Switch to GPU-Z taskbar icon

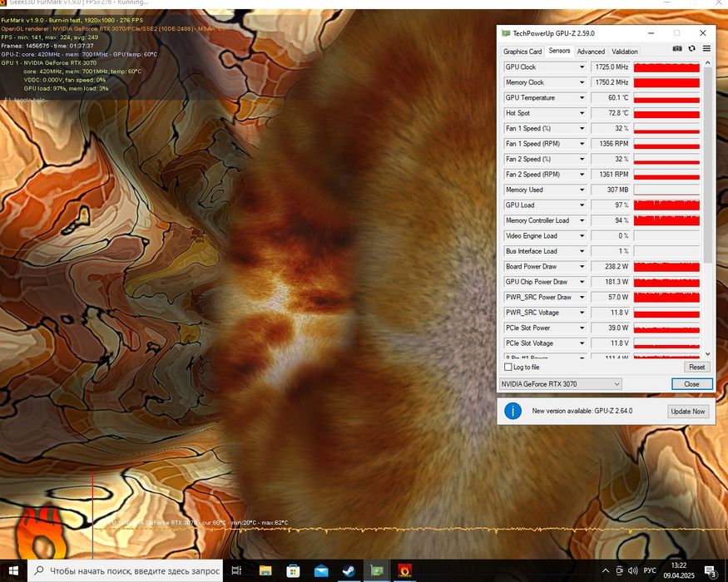click(377, 571)
